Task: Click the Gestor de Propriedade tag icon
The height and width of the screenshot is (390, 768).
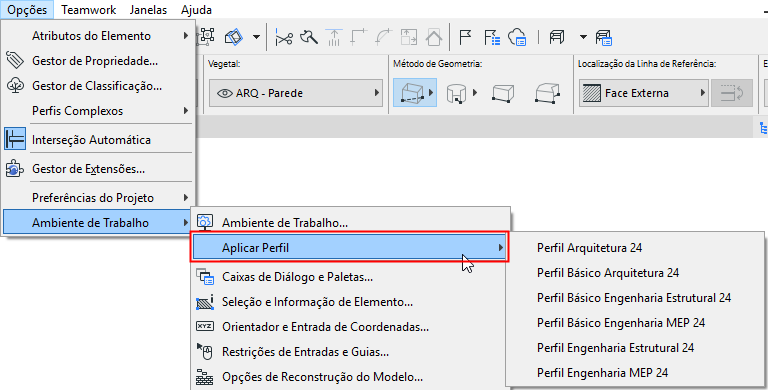Action: pos(15,61)
